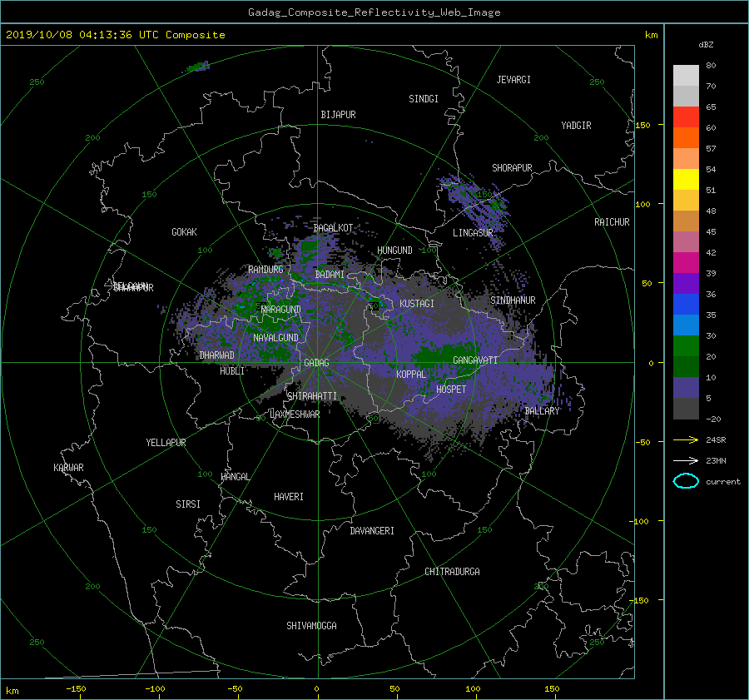Click the JEVARGI city label
The width and height of the screenshot is (749, 700).
pos(513,80)
